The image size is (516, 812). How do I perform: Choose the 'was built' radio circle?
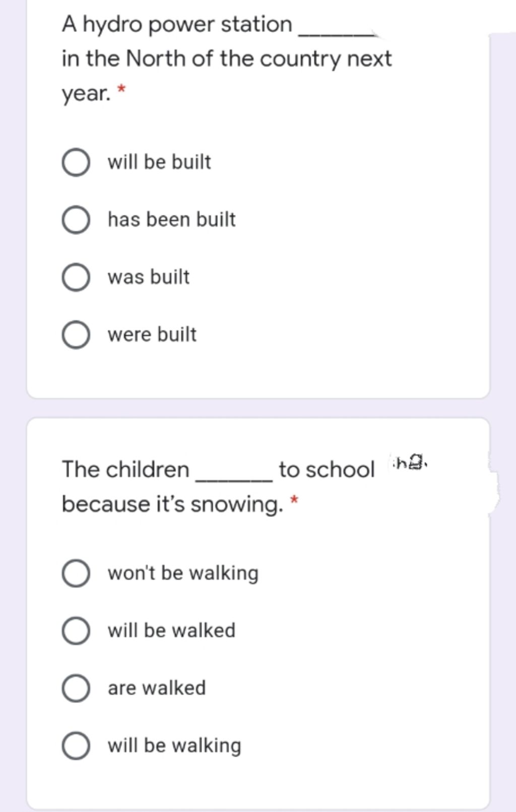tap(76, 277)
